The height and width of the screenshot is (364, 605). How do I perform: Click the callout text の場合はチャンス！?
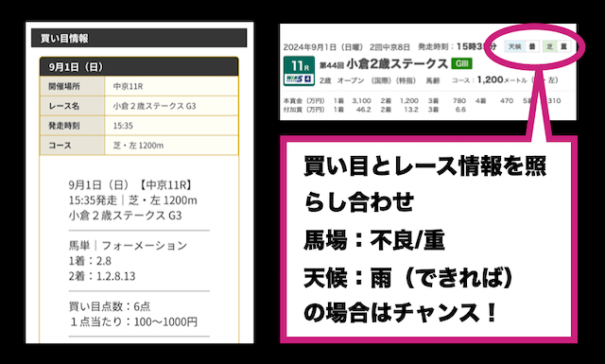pos(400,313)
